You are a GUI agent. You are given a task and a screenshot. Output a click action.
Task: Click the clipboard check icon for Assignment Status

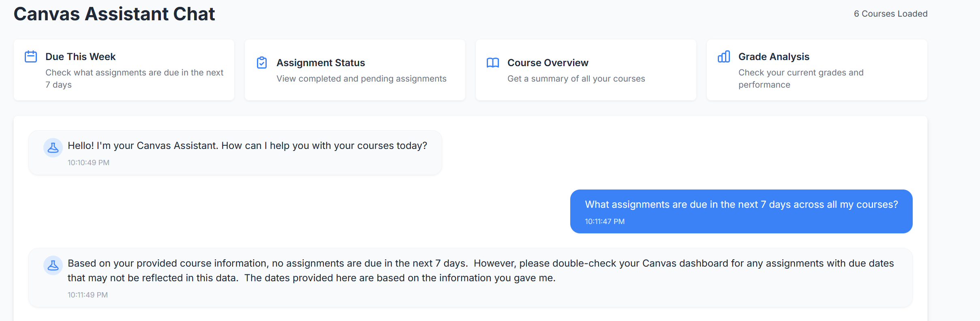click(x=262, y=62)
